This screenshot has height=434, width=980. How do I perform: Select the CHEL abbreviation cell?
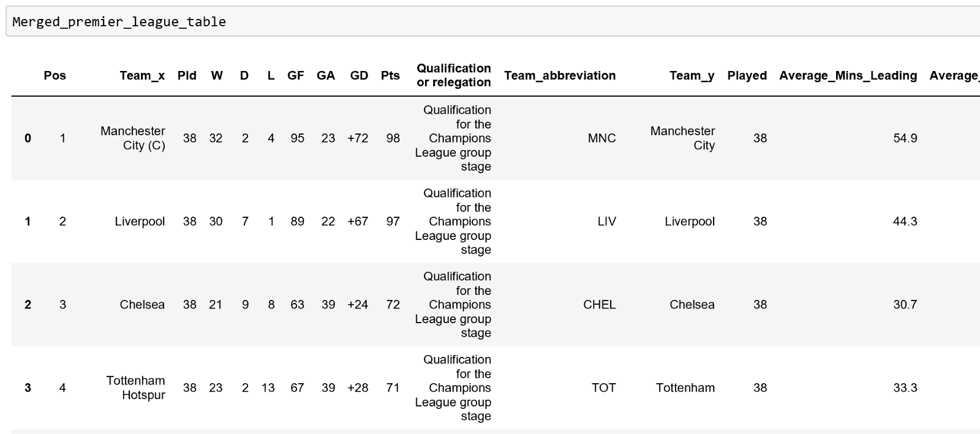pos(599,305)
